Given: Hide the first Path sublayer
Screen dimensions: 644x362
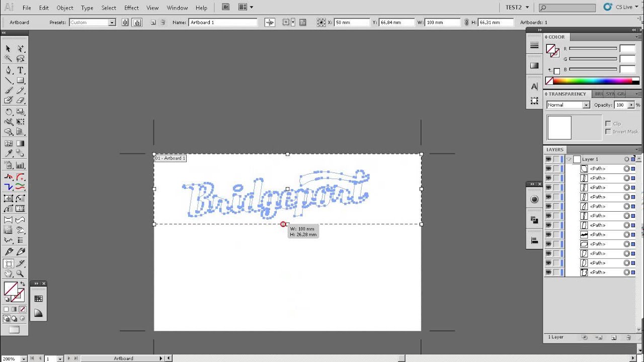Looking at the screenshot, I should click(548, 168).
